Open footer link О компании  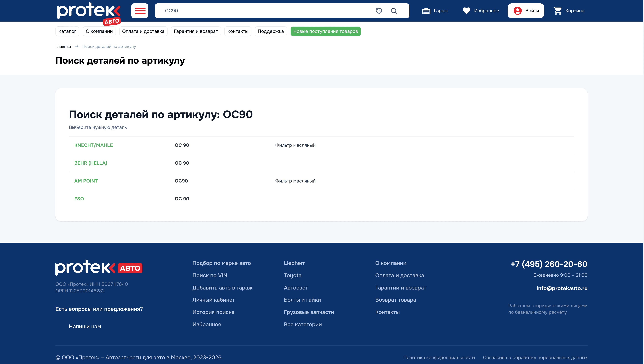(391, 263)
